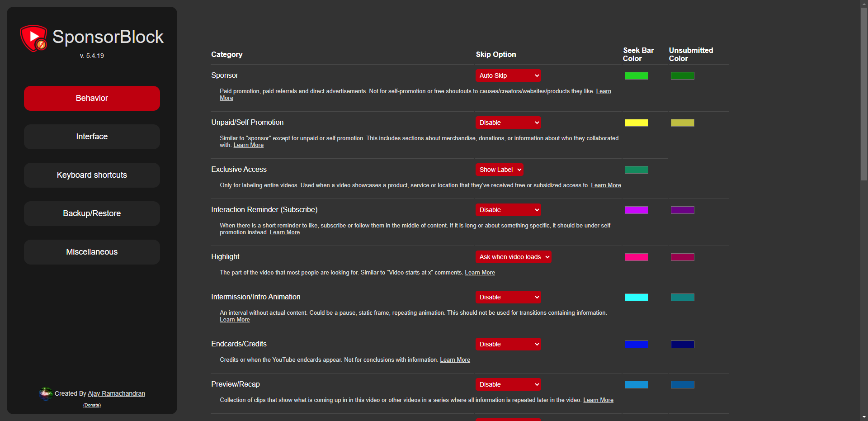Open Exclusive Access Show Label dropdown
The image size is (868, 421).
[500, 170]
